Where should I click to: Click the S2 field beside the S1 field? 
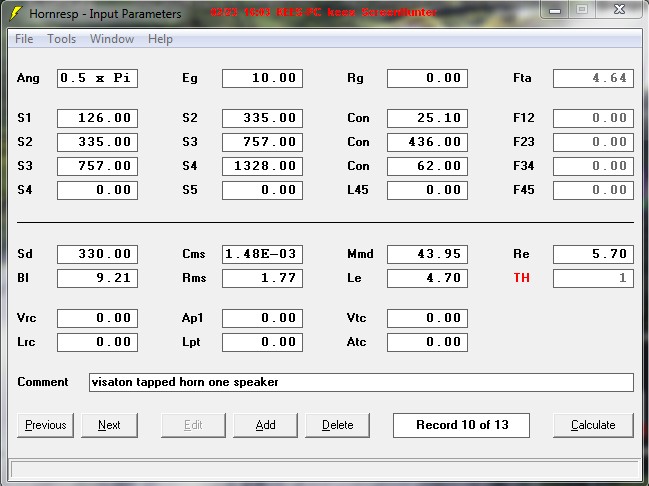coord(262,118)
